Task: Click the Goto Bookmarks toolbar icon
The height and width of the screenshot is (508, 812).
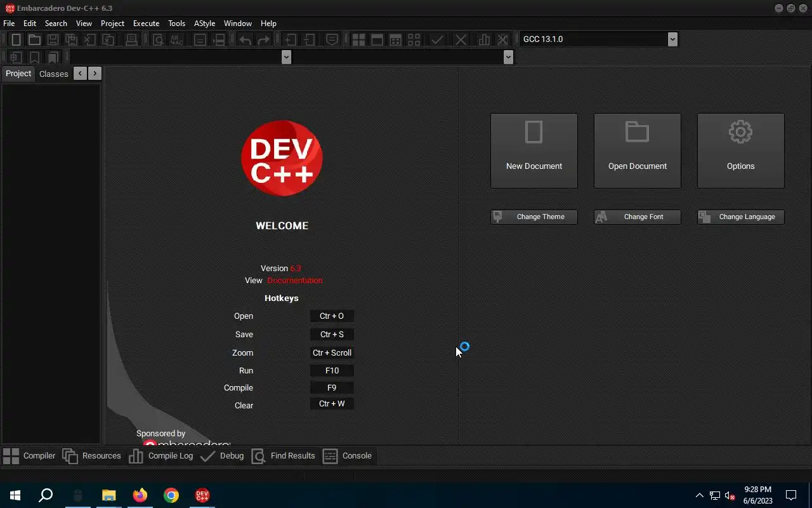Action: (x=53, y=57)
